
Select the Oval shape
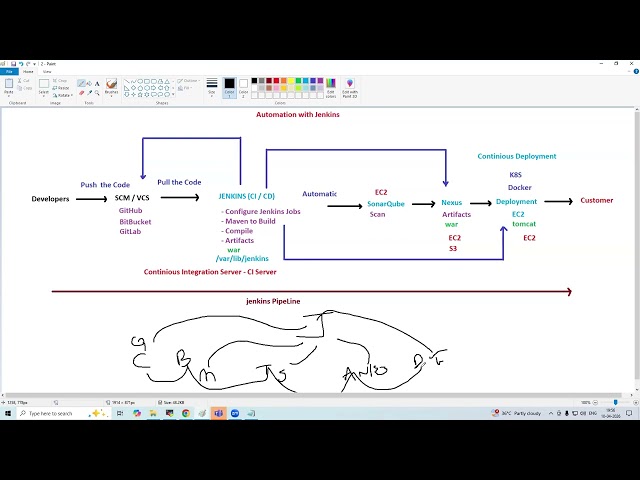pyautogui.click(x=140, y=81)
